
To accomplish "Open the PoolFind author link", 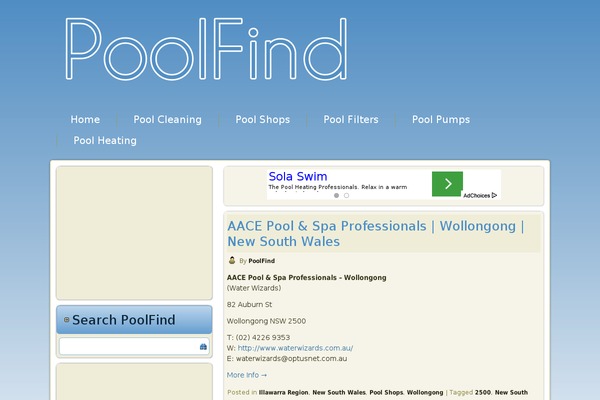I will [x=262, y=261].
